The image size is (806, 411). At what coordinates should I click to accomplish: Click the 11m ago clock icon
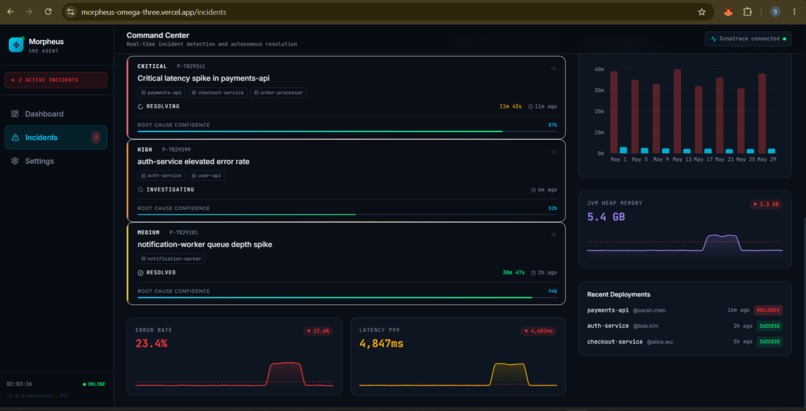coord(530,107)
